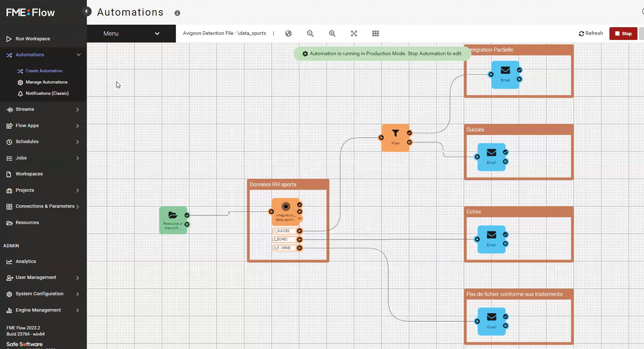Go to Create Automation
Viewport: 644px width, 349px height.
point(44,71)
